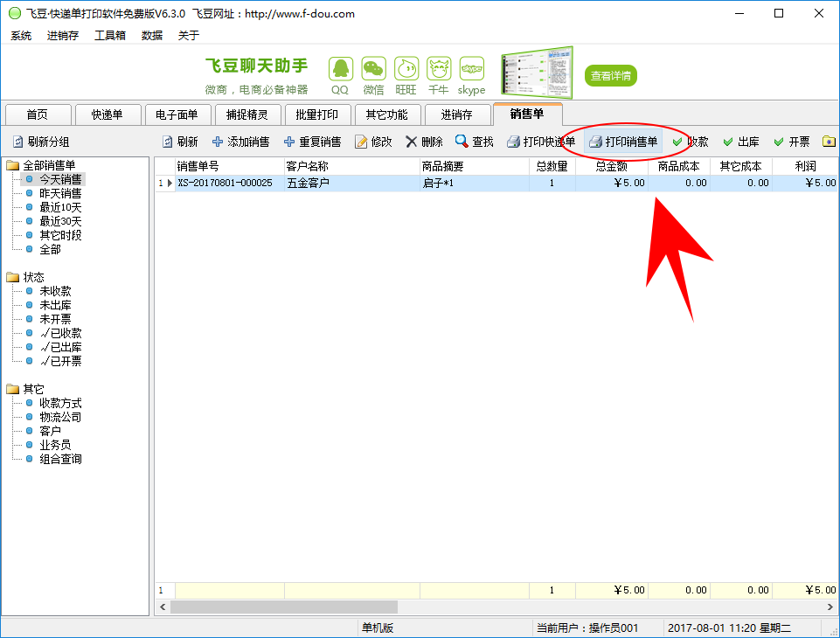Open the chat assistant preview thumbnail

(537, 73)
